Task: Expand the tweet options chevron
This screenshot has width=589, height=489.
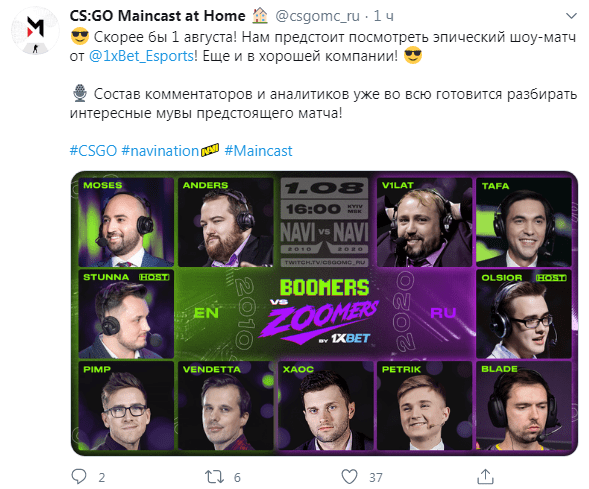Action: coord(571,16)
